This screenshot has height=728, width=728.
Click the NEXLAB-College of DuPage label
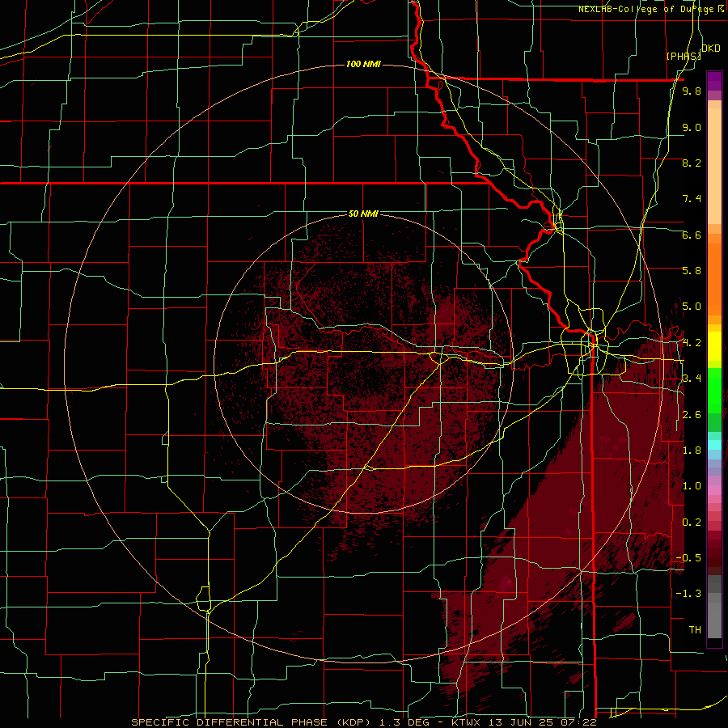651,9
